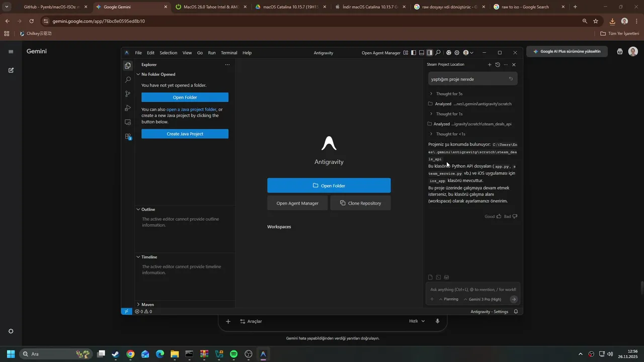
Task: Click the Clone Repository button
Action: point(361,203)
